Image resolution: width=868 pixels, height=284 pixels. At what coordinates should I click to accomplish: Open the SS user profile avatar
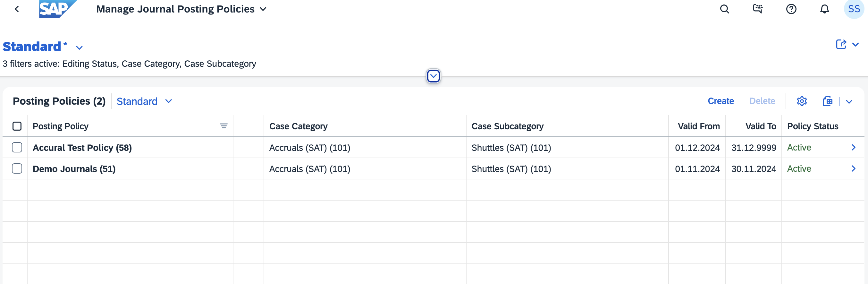pos(854,9)
